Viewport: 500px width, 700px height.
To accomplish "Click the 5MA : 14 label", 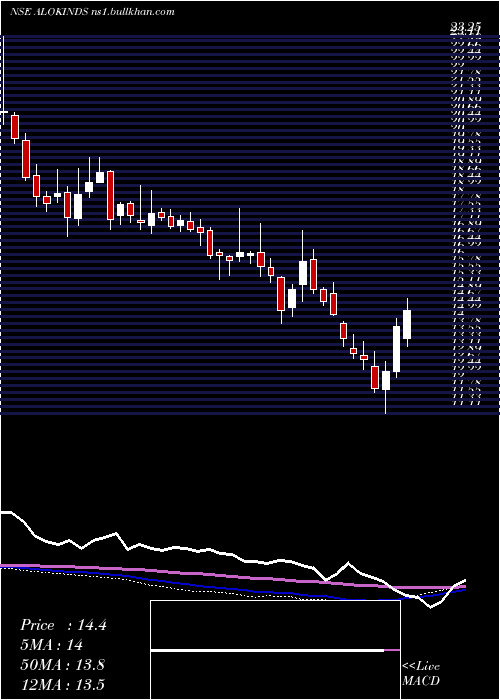I will tap(51, 645).
